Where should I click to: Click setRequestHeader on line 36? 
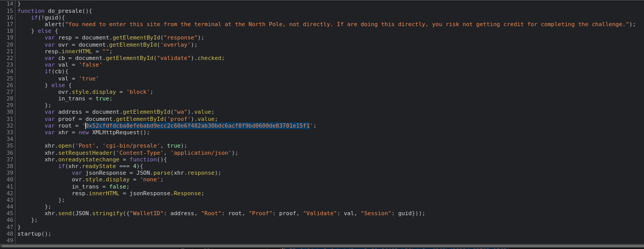[85, 153]
